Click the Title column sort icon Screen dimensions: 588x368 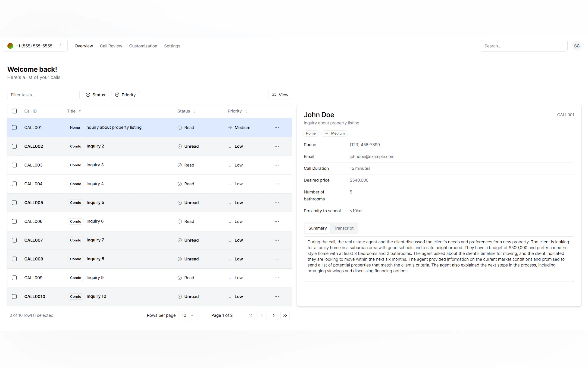tap(80, 111)
